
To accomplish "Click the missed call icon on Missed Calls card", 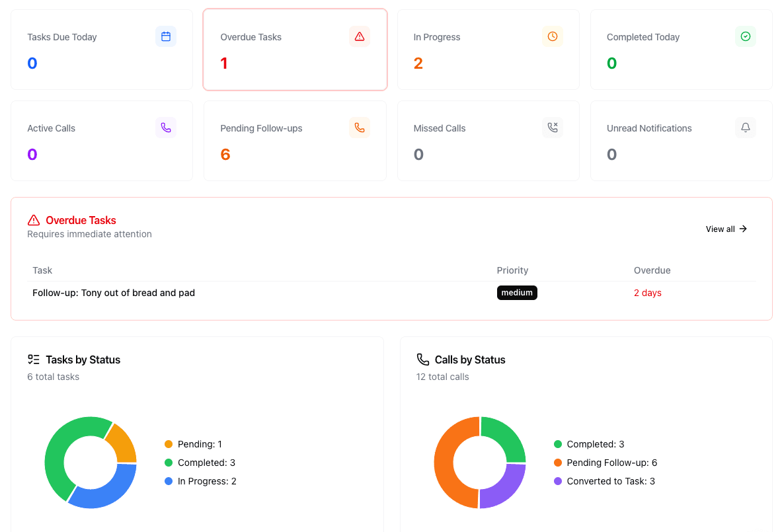I will coord(553,127).
